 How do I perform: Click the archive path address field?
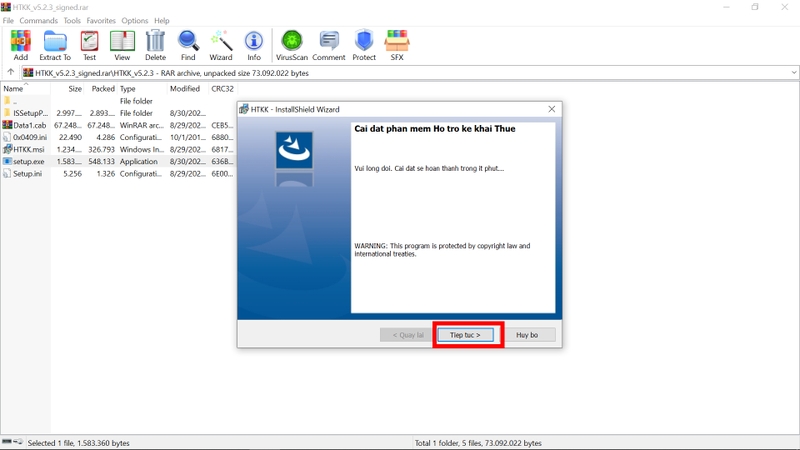[410, 73]
